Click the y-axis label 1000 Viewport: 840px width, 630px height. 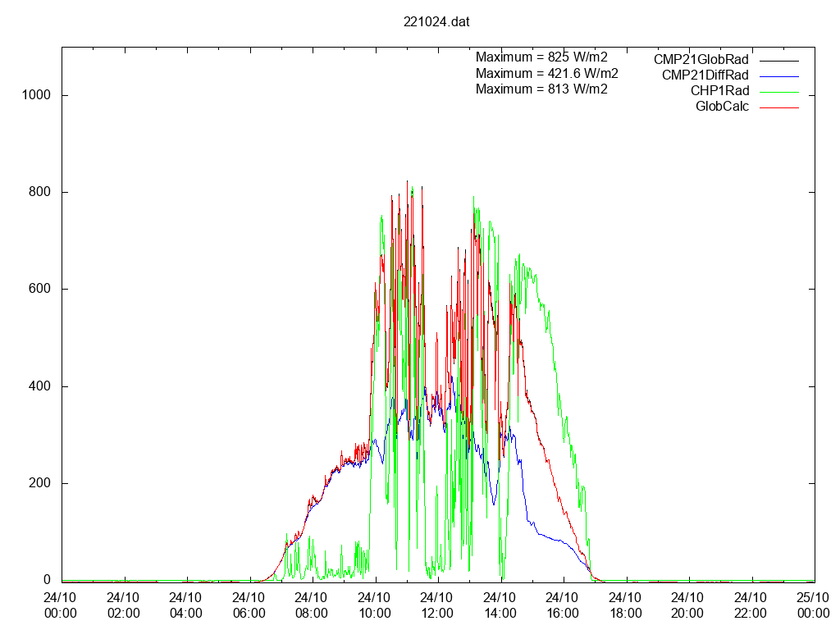(x=36, y=95)
